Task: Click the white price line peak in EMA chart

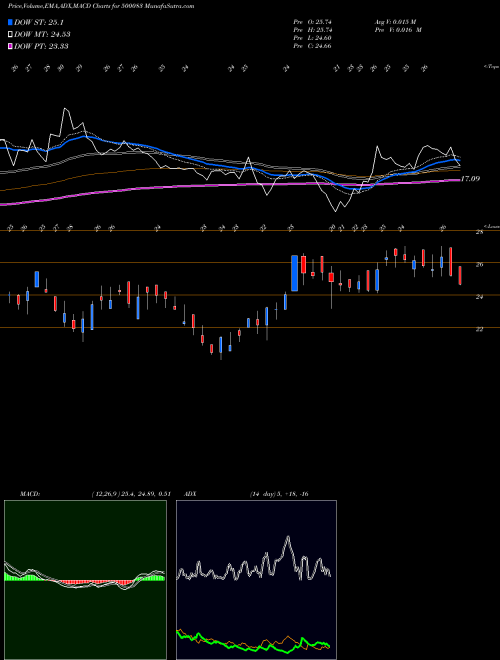Action: pyautogui.click(x=65, y=109)
